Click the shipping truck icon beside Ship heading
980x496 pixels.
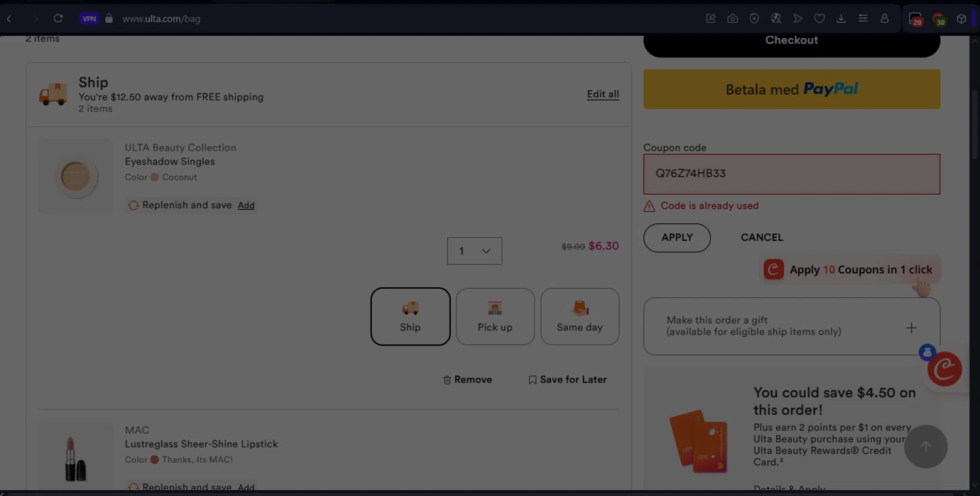click(53, 94)
